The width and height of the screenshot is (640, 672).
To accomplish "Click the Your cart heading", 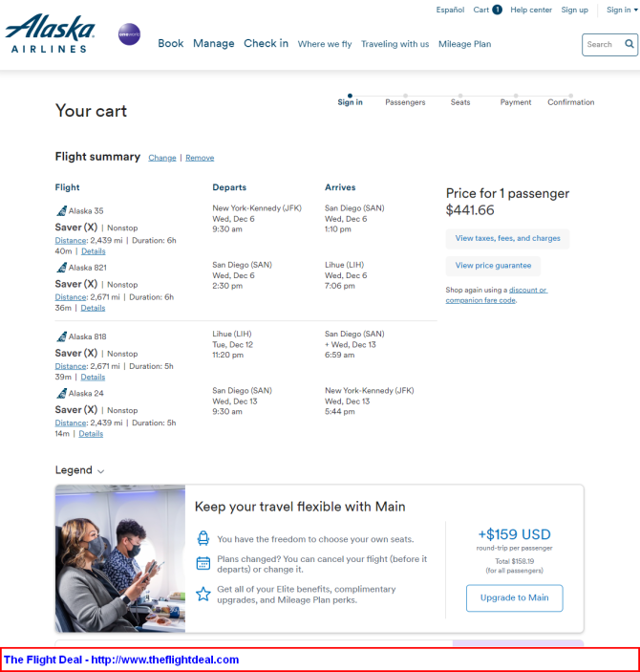I will [91, 111].
